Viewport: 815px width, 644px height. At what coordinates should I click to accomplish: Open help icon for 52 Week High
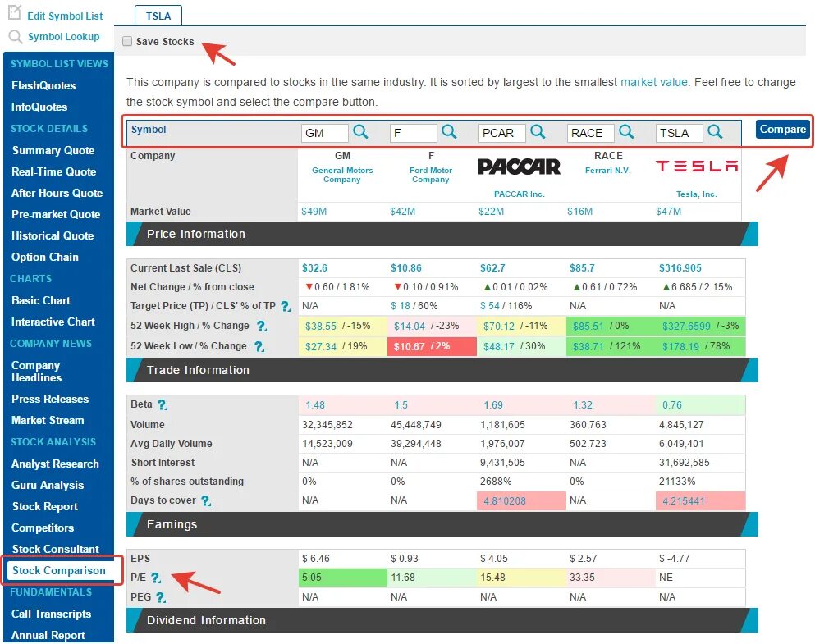pyautogui.click(x=262, y=327)
